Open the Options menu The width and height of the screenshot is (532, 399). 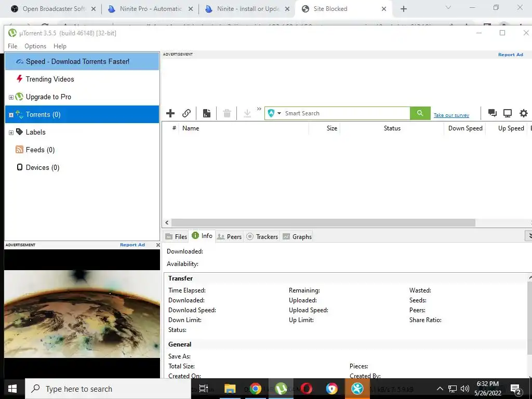coord(35,46)
